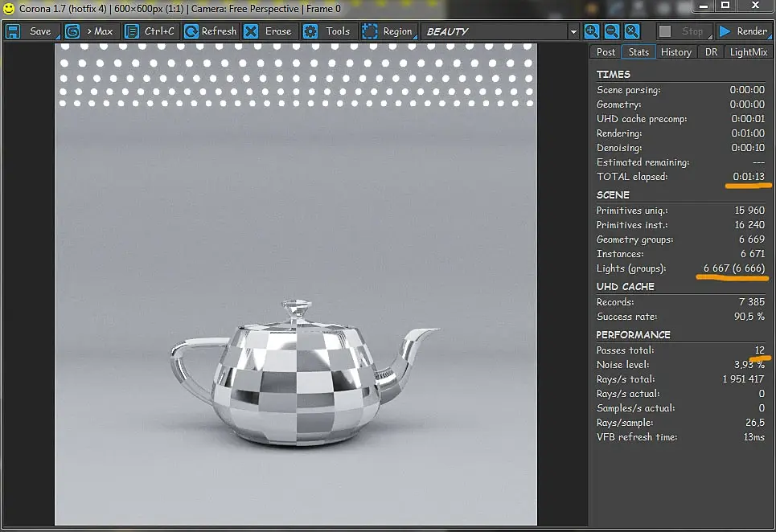Open the History tab
The width and height of the screenshot is (776, 532).
[x=676, y=52]
